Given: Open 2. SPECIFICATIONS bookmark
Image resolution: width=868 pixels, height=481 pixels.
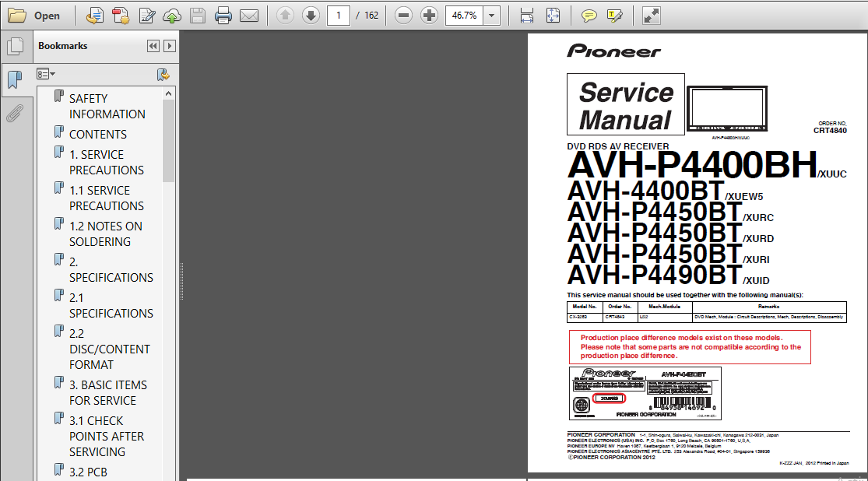Looking at the screenshot, I should click(x=111, y=269).
